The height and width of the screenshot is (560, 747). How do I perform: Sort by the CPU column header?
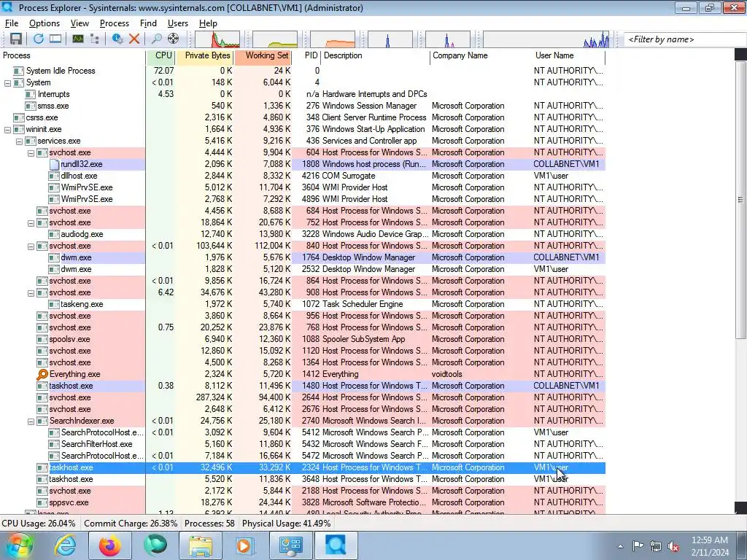pyautogui.click(x=161, y=55)
